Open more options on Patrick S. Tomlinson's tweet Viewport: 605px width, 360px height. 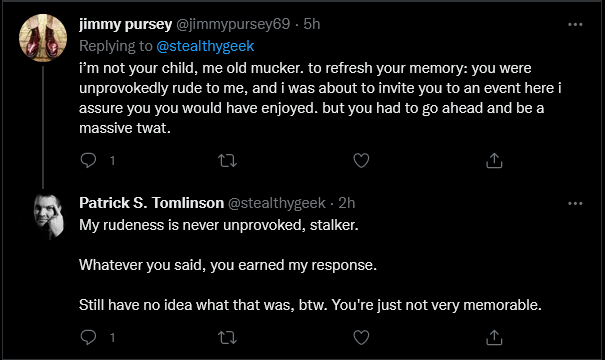point(575,203)
